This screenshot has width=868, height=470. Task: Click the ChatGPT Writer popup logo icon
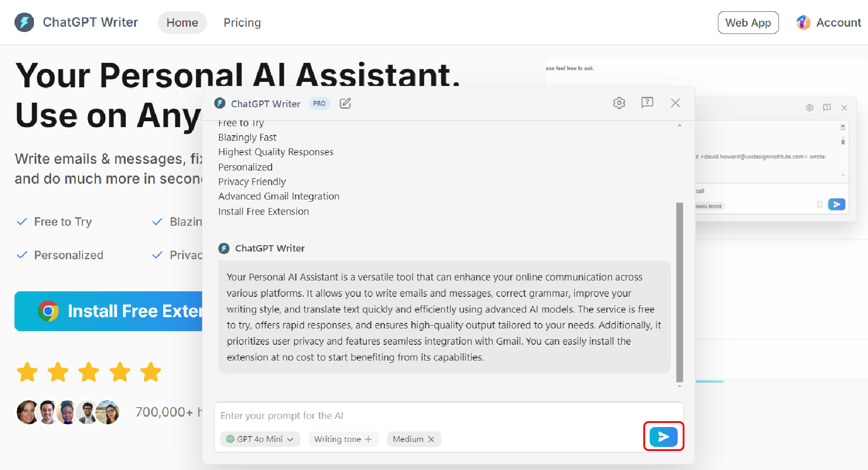click(220, 103)
